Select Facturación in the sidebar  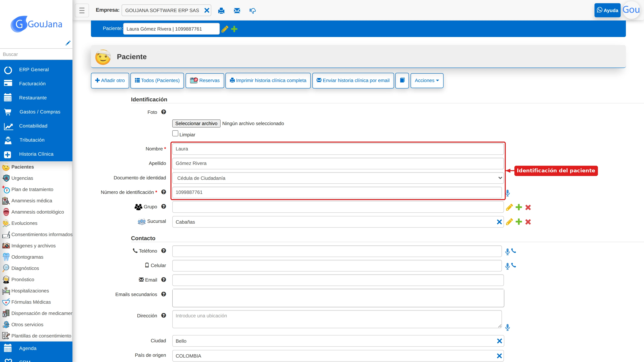pos(32,83)
